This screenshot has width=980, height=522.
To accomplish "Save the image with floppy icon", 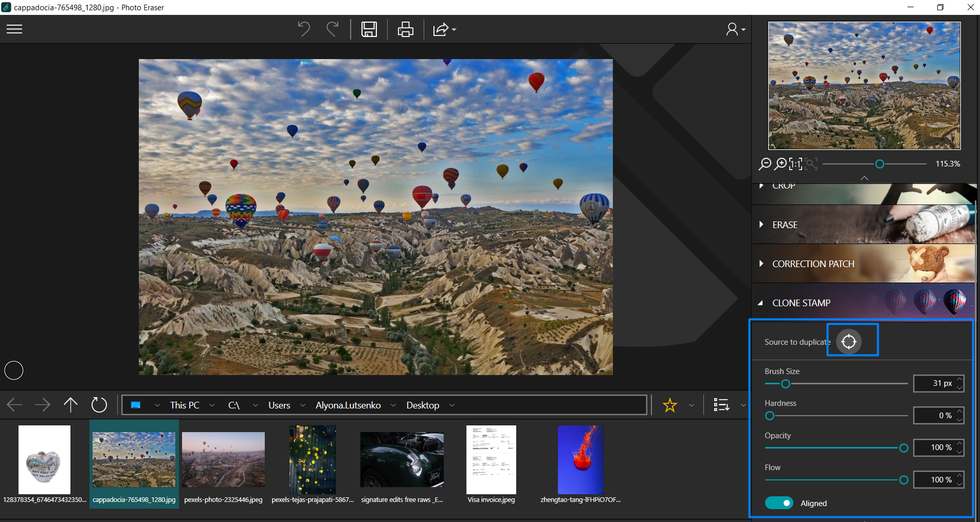I will [x=369, y=29].
